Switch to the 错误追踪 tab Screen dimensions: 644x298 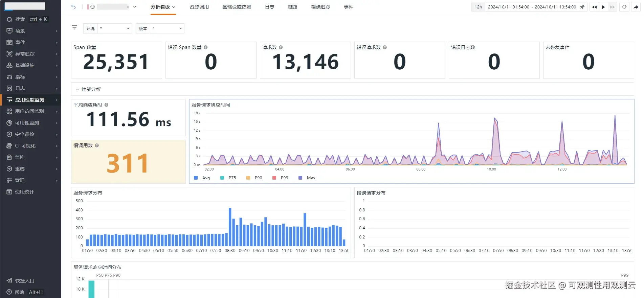click(320, 7)
